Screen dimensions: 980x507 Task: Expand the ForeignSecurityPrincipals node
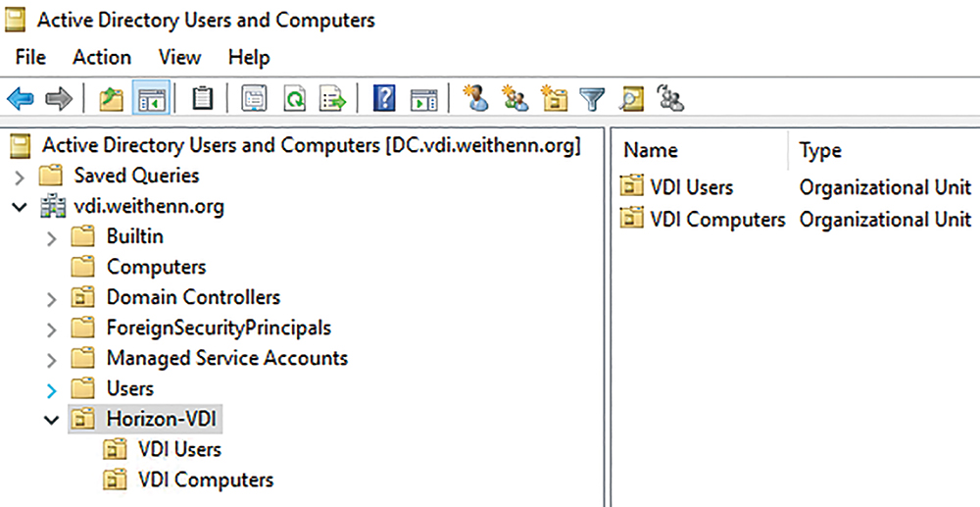coord(52,330)
